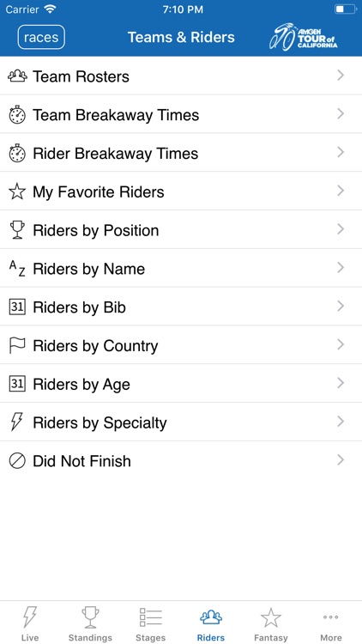
Task: Open the Riders by Bib chevron arrow
Action: coord(341,306)
